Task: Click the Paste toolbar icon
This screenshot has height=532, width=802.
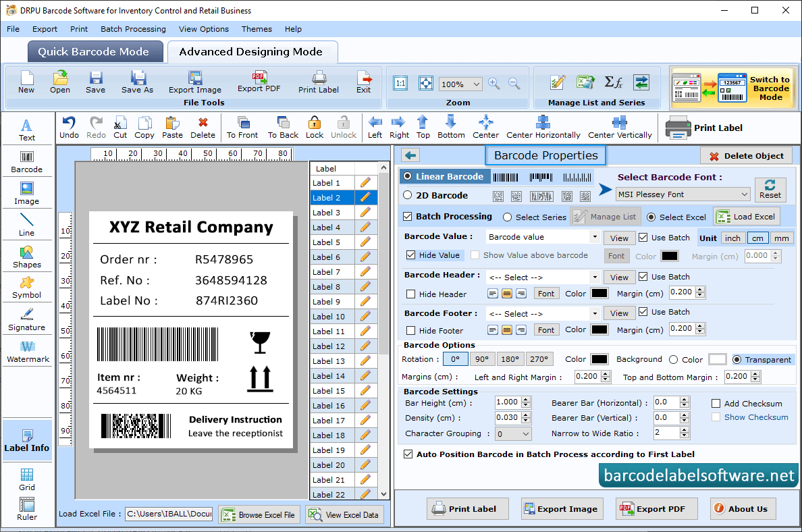Action: coord(172,128)
